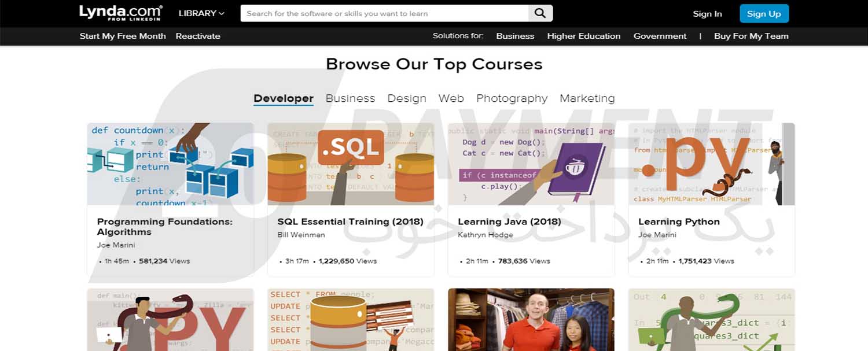Click the Browse Our Top Courses heading
The width and height of the screenshot is (868, 351).
[434, 64]
